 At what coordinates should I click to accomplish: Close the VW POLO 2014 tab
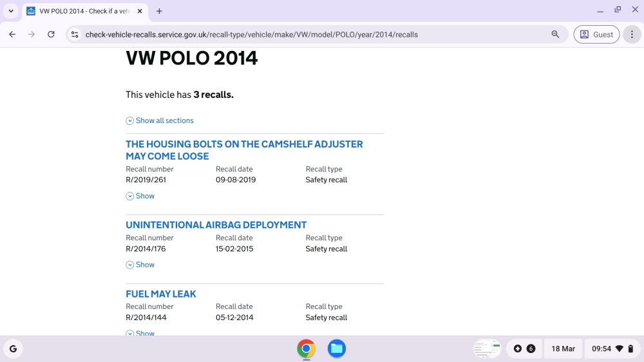[140, 11]
